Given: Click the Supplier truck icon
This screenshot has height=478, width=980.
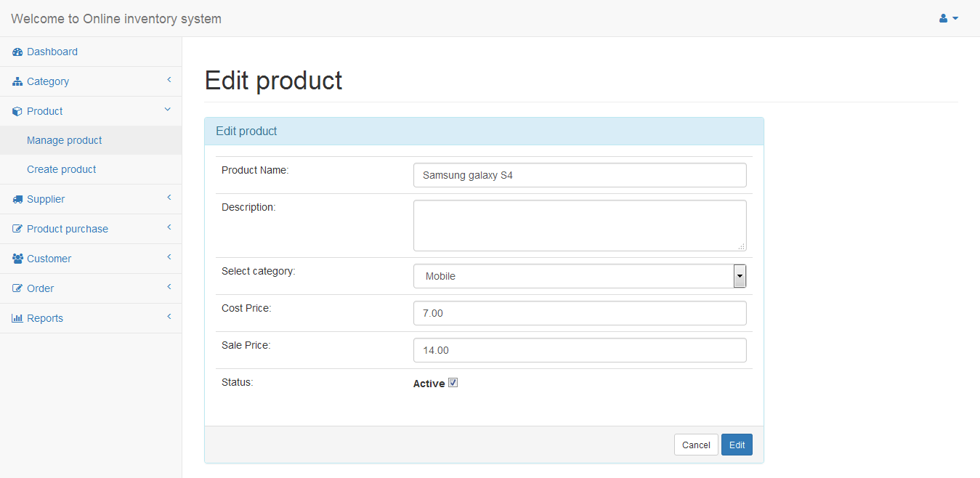Looking at the screenshot, I should click(x=17, y=200).
